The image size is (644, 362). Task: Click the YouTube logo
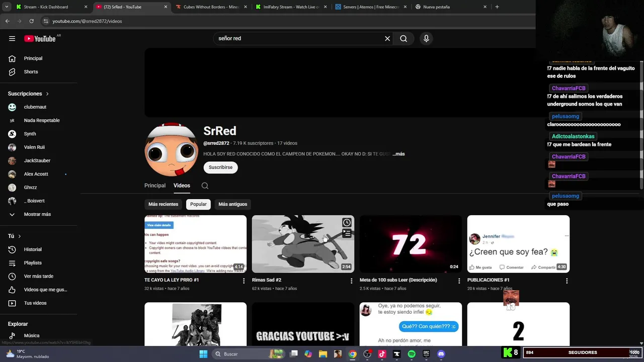[x=41, y=39]
